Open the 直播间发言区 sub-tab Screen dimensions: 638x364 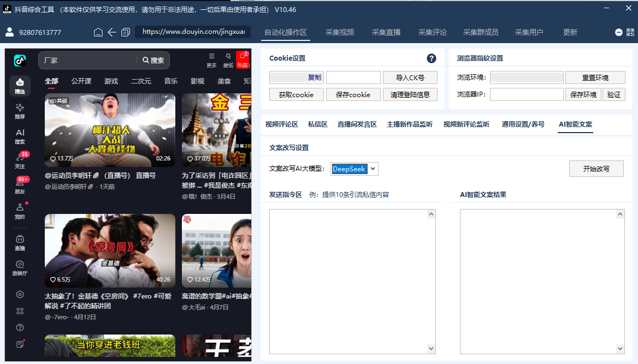tap(357, 124)
